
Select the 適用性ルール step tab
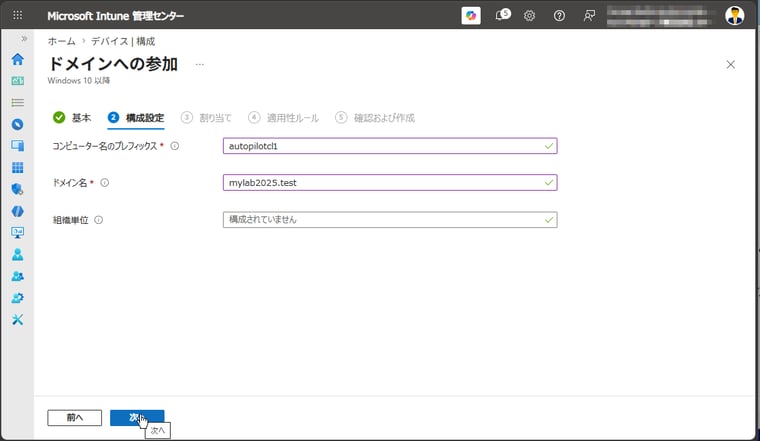pos(283,118)
